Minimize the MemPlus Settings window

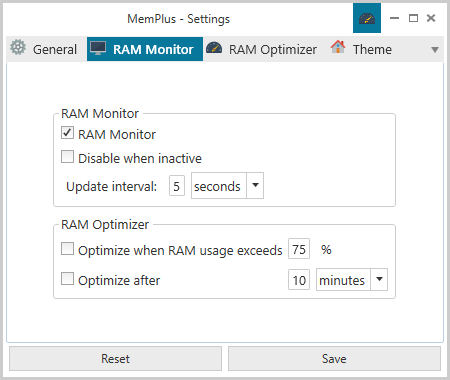coord(395,18)
